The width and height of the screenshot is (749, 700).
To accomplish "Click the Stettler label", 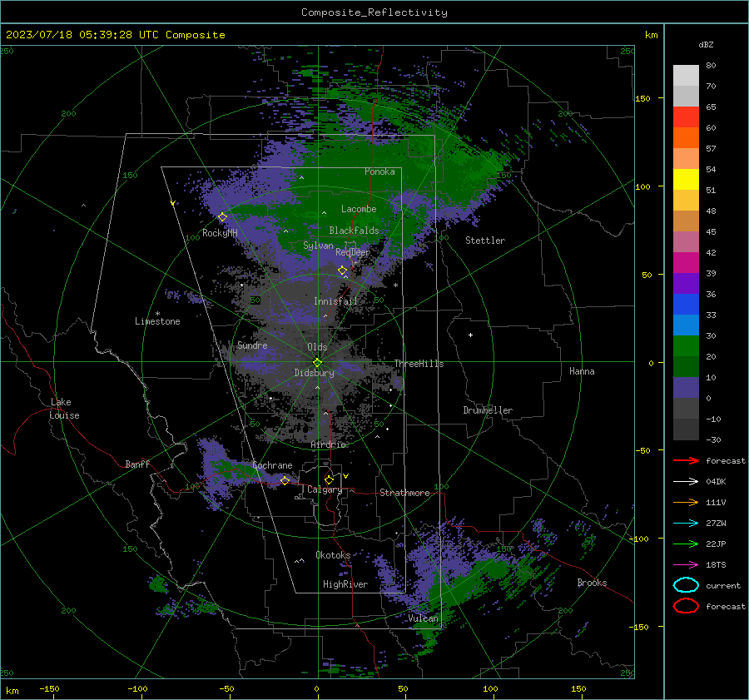I will point(485,241).
